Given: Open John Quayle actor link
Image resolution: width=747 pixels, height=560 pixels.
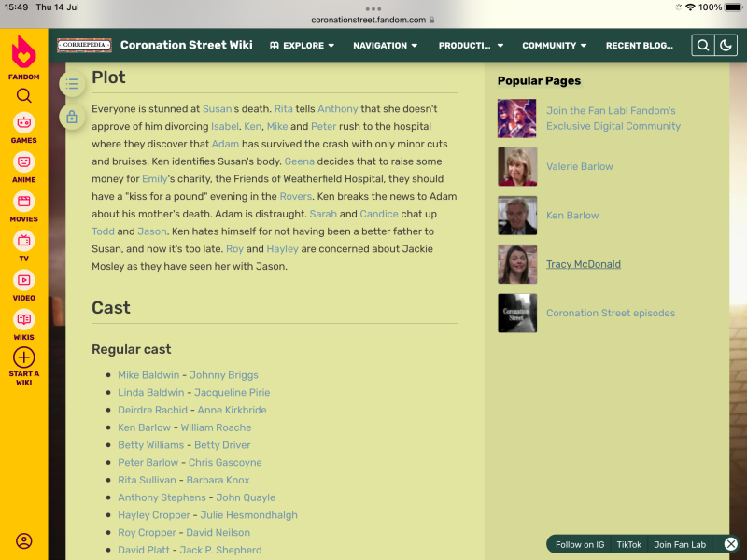Looking at the screenshot, I should pos(246,497).
